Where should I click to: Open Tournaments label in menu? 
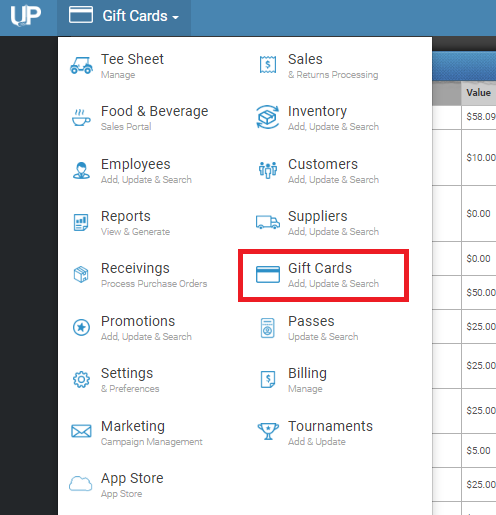pos(330,426)
